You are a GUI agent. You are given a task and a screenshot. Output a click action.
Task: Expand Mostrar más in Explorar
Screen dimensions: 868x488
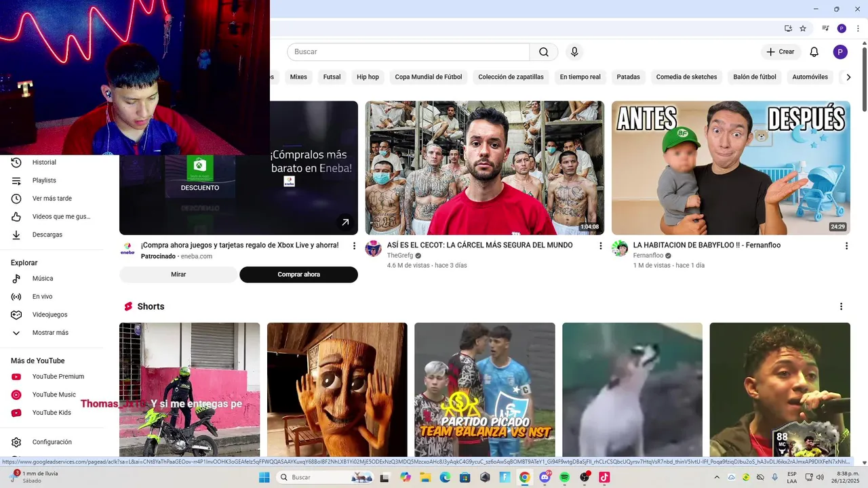point(52,333)
